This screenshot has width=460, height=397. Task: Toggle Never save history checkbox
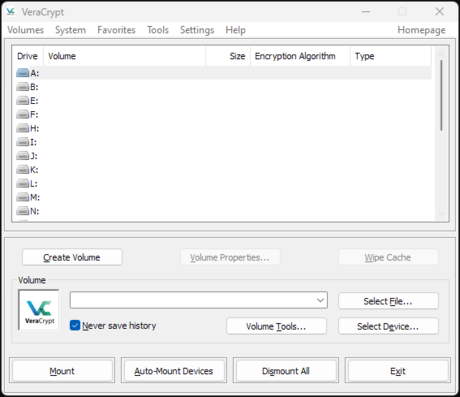point(75,325)
